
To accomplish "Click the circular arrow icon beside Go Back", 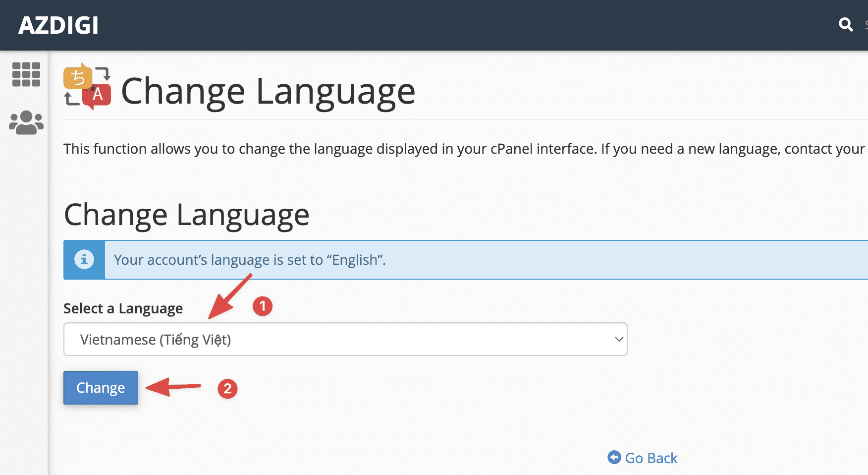I will click(613, 458).
